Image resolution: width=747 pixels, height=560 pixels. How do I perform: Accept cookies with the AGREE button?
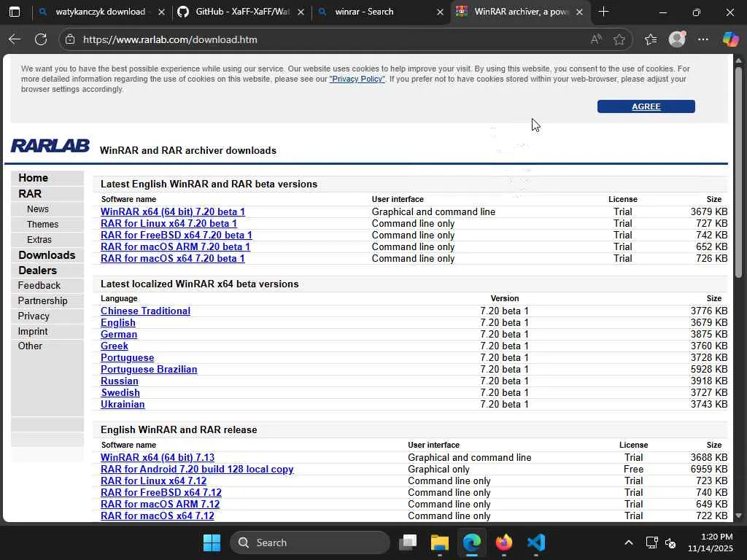(646, 106)
